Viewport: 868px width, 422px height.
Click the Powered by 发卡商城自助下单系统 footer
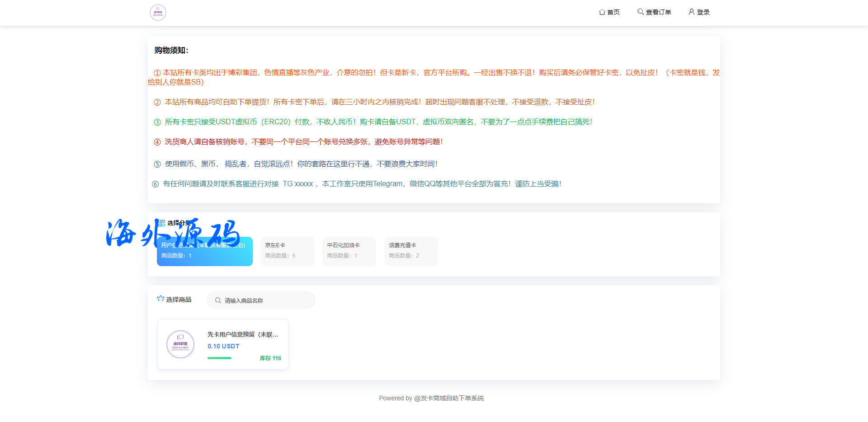click(x=431, y=398)
